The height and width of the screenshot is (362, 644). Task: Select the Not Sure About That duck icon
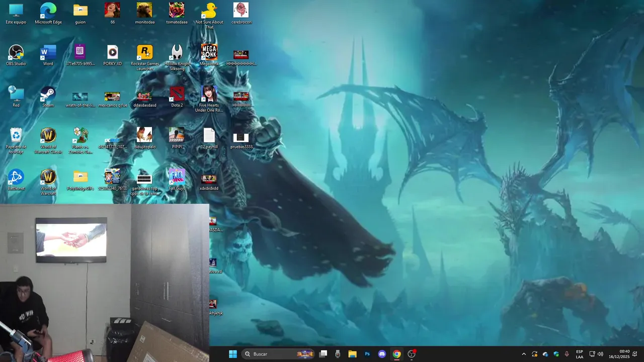click(209, 16)
